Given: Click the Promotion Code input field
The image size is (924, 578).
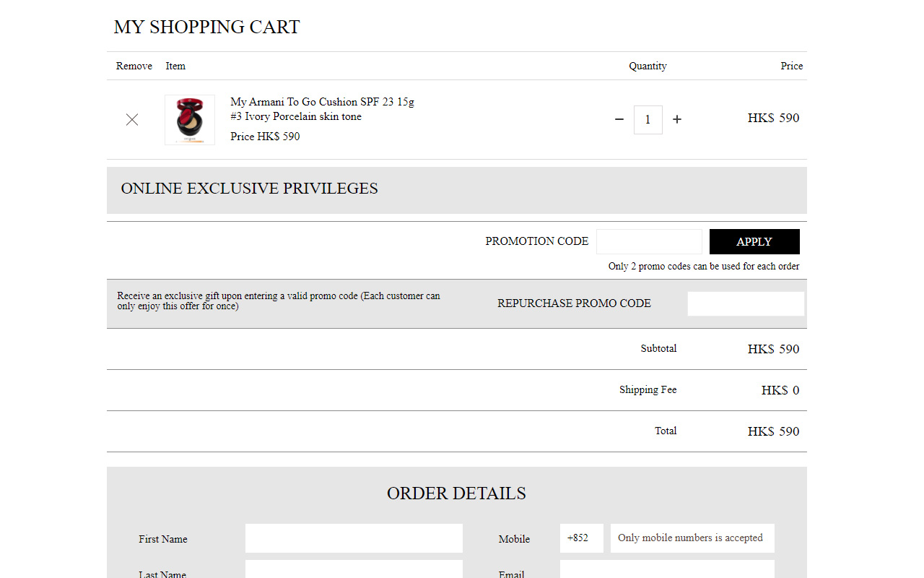Looking at the screenshot, I should coord(649,241).
